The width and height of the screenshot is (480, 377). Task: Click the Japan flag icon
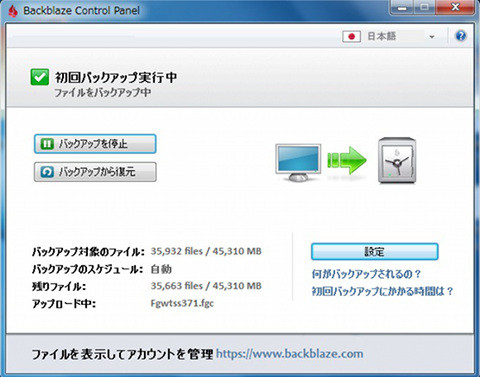click(351, 36)
